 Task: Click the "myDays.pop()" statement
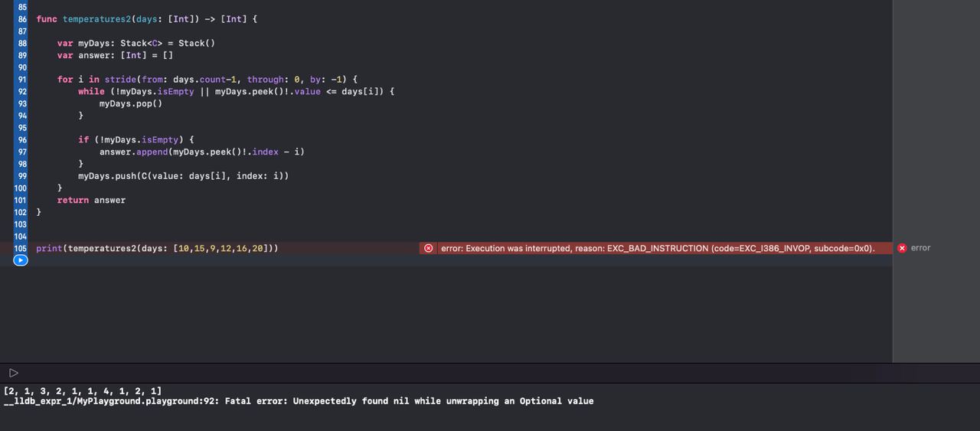tap(131, 104)
